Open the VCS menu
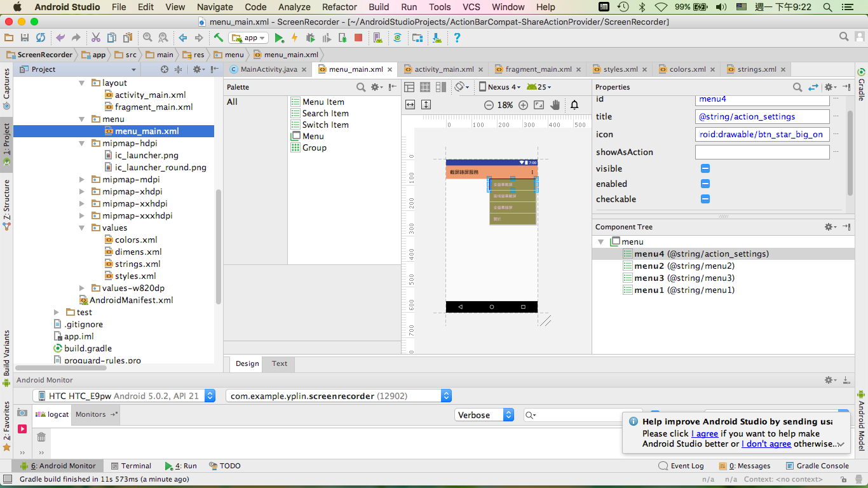This screenshot has width=868, height=488. [471, 7]
